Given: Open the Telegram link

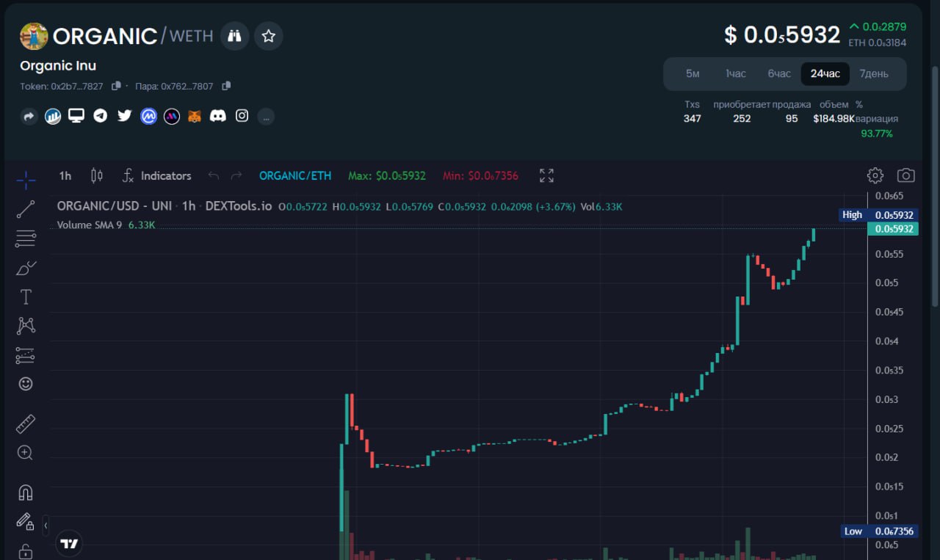Looking at the screenshot, I should tap(101, 116).
